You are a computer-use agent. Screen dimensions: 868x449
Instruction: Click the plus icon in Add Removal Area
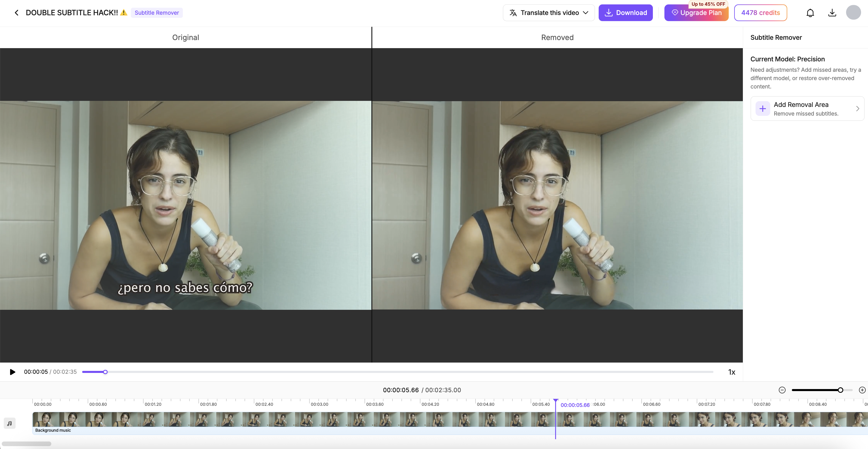pos(762,108)
